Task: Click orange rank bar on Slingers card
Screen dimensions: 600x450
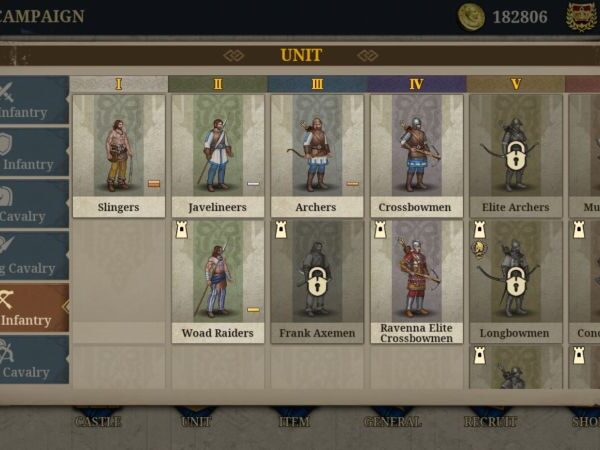Action: pyautogui.click(x=154, y=184)
